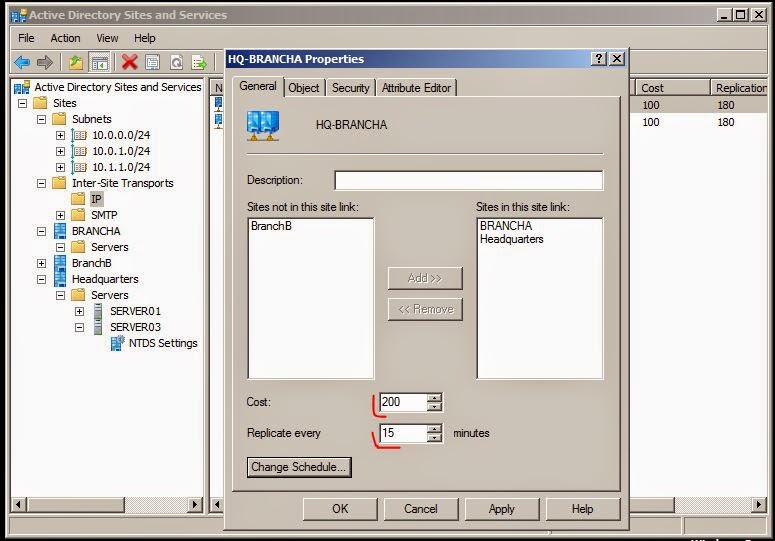Collapse the Sites node
Screen dimensions: 775x541
[23, 103]
